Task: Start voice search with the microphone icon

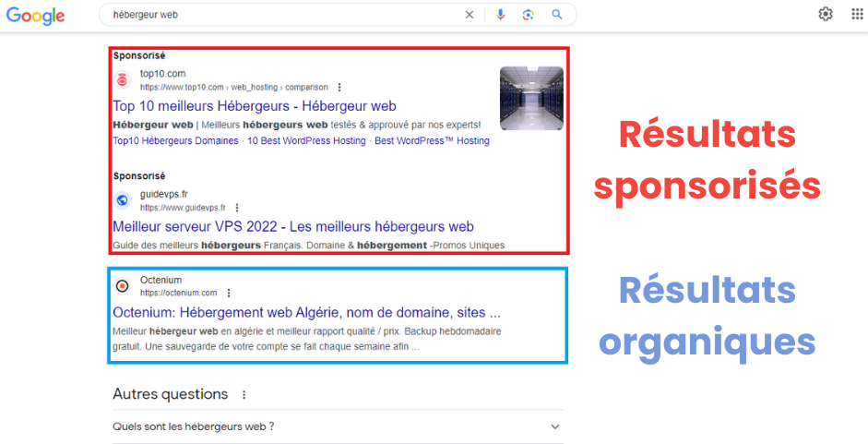Action: click(x=501, y=15)
